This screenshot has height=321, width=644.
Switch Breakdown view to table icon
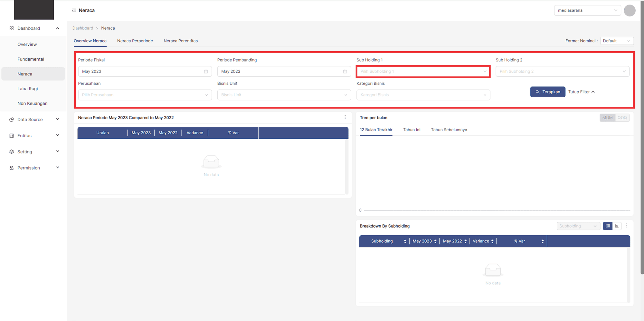tap(608, 226)
